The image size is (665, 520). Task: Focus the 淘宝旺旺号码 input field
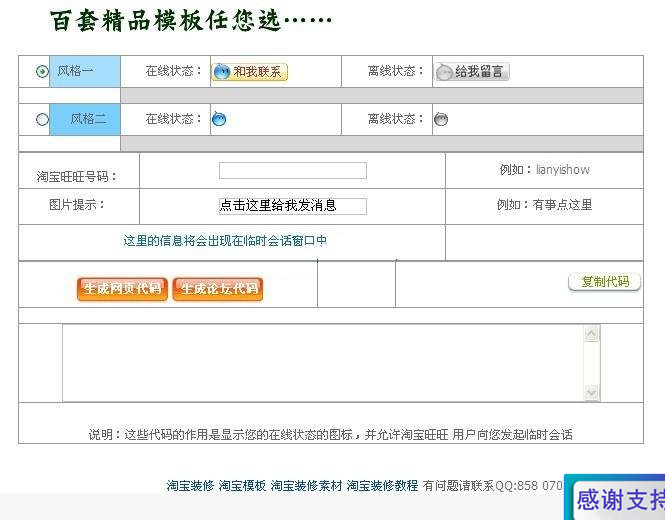293,171
